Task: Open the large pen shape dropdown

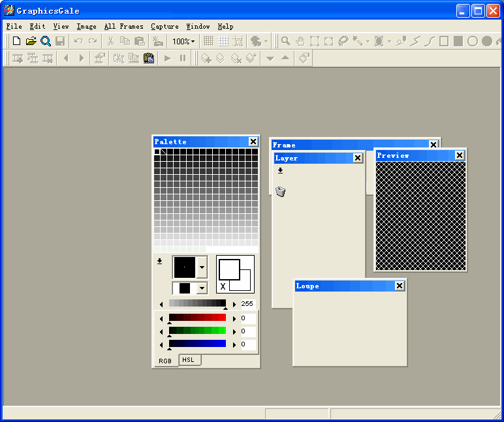Action: (x=202, y=267)
